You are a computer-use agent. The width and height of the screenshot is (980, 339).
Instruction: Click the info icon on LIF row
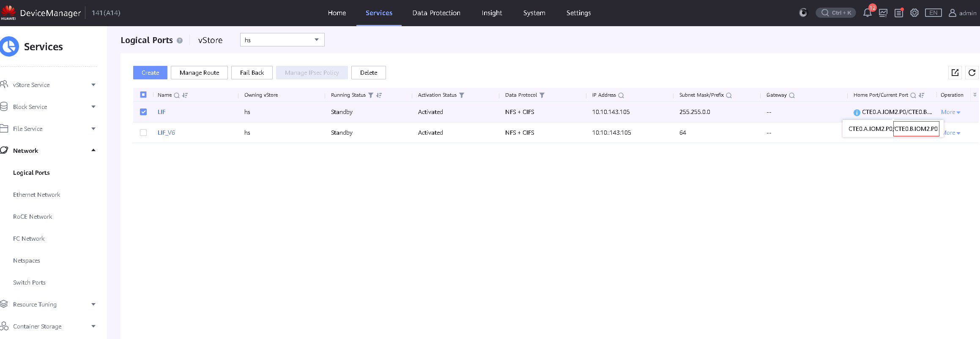(x=857, y=112)
